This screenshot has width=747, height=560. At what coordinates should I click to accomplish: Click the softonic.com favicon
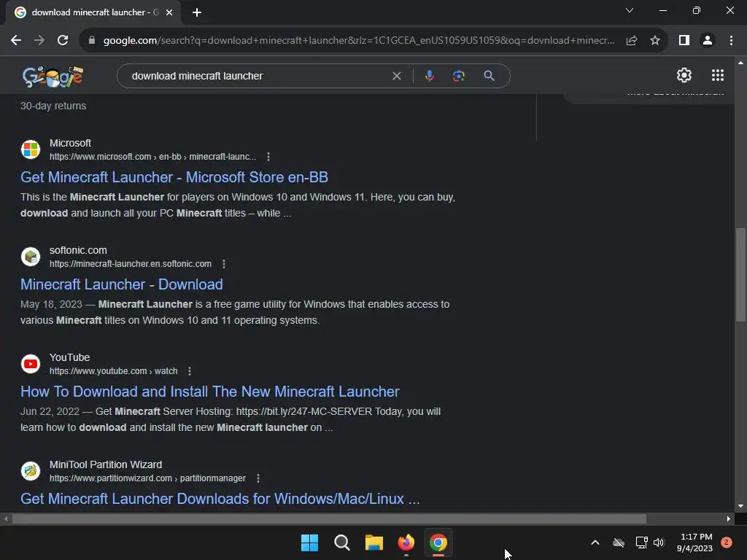pyautogui.click(x=31, y=257)
